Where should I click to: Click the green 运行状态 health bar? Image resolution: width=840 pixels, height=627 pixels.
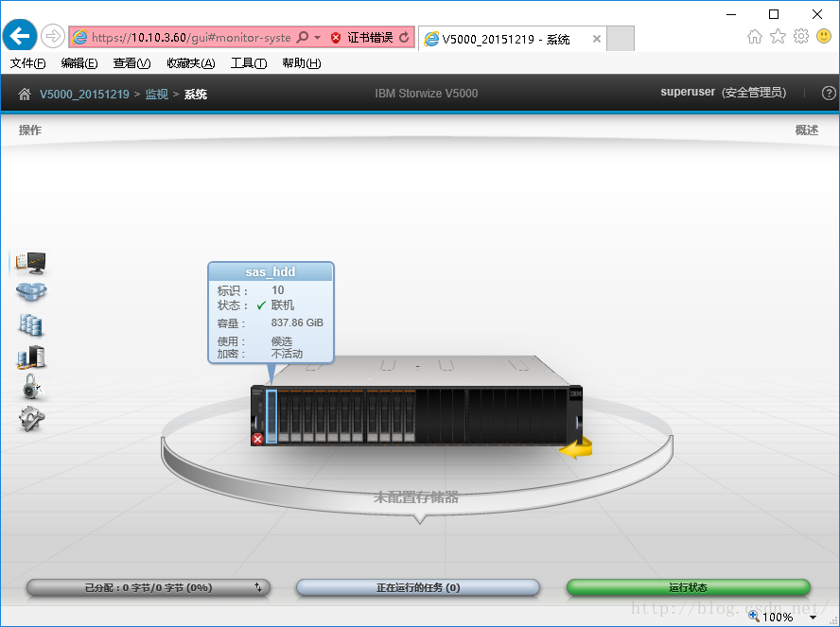pos(689,587)
